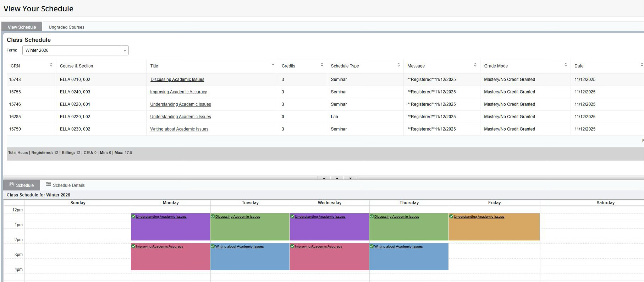
Task: Toggle the sort icon on Grade Mode
Action: point(566,65)
